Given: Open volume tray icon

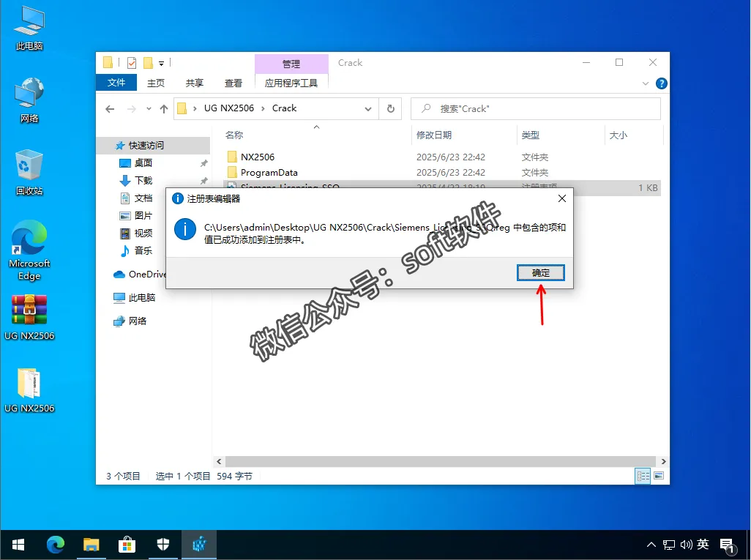Looking at the screenshot, I should (687, 545).
